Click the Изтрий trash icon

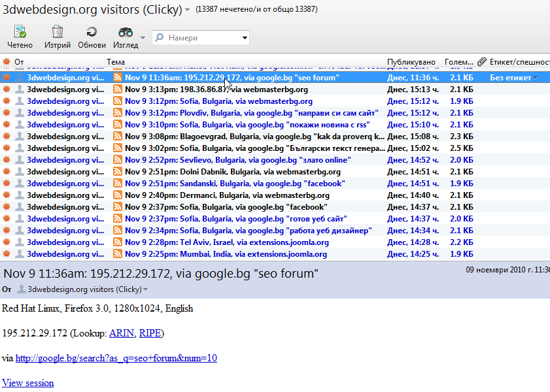pos(57,31)
